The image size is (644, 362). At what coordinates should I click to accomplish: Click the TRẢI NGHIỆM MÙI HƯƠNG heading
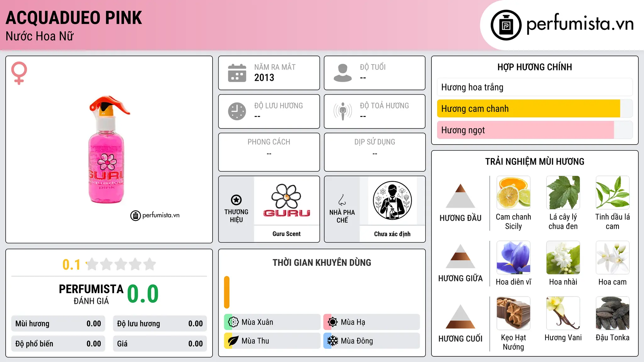(535, 162)
